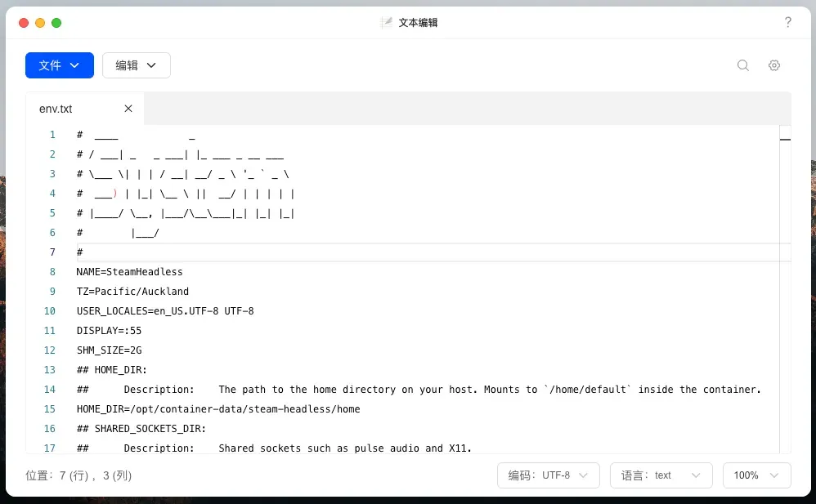The width and height of the screenshot is (816, 504).
Task: Close the env.txt tab
Action: tap(128, 109)
